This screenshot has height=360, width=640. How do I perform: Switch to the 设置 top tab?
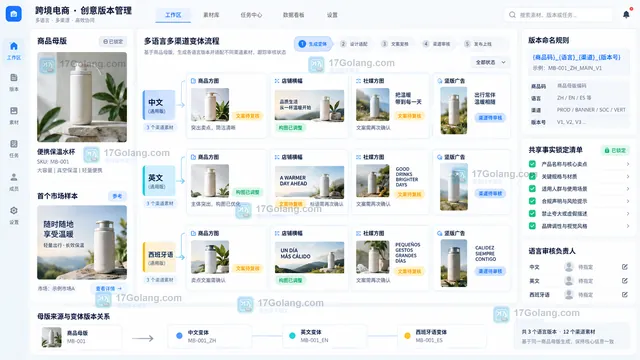point(332,15)
